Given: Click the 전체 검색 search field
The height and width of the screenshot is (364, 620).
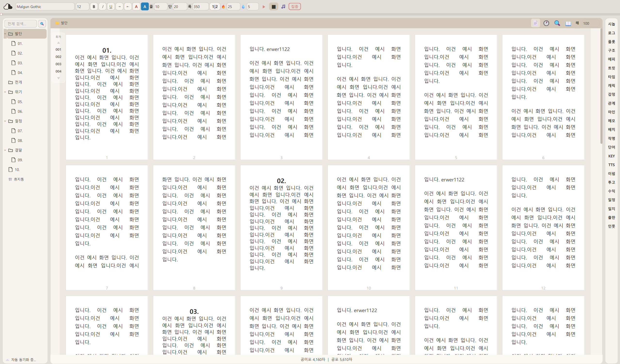Looking at the screenshot, I should (21, 24).
